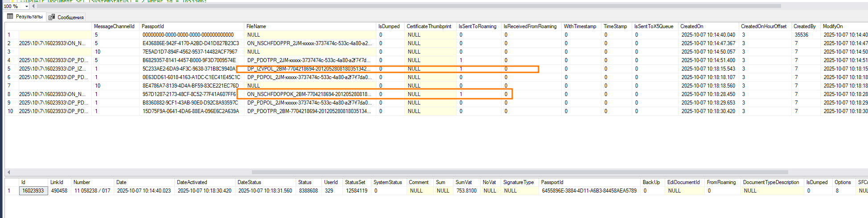
Task: Click StatusSet cell 12584119
Action: pyautogui.click(x=357, y=191)
